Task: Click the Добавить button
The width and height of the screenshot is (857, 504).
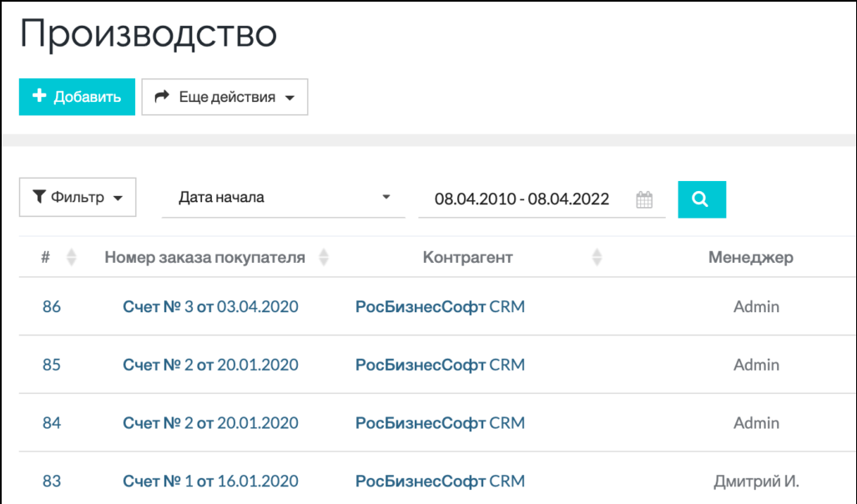Action: (76, 96)
